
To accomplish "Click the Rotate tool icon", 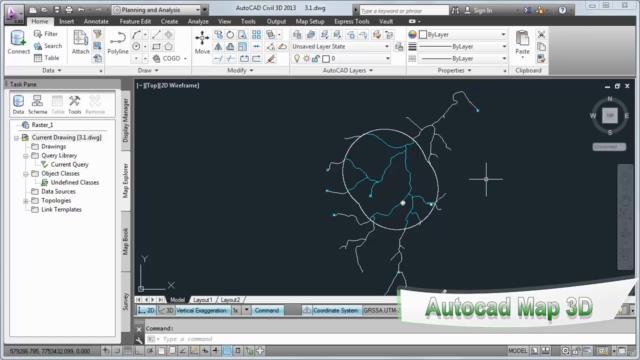I will [230, 35].
